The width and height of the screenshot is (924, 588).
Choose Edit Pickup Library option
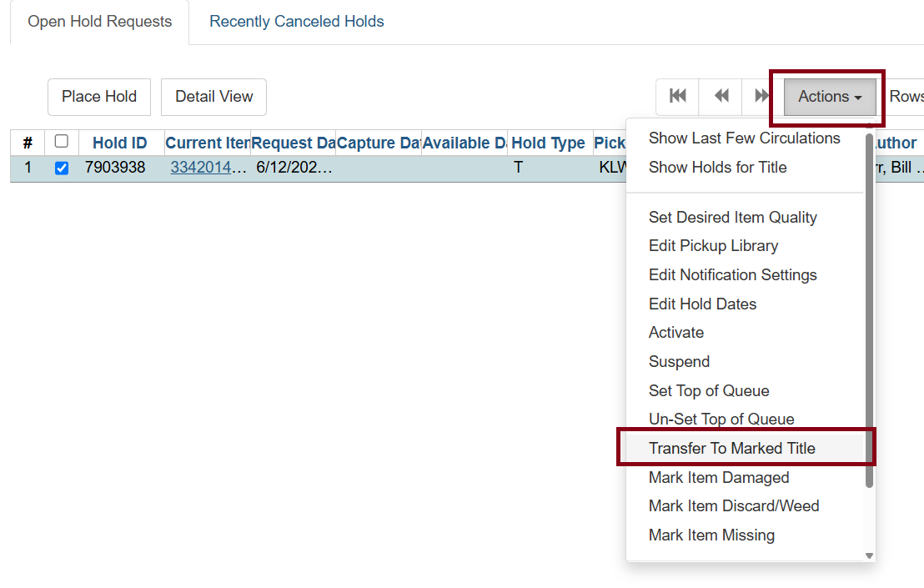713,246
